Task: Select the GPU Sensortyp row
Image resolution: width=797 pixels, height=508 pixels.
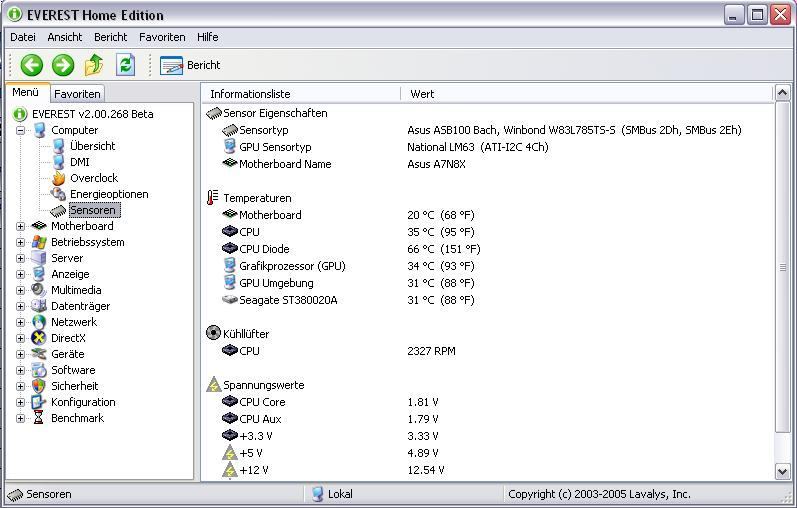Action: click(488, 147)
